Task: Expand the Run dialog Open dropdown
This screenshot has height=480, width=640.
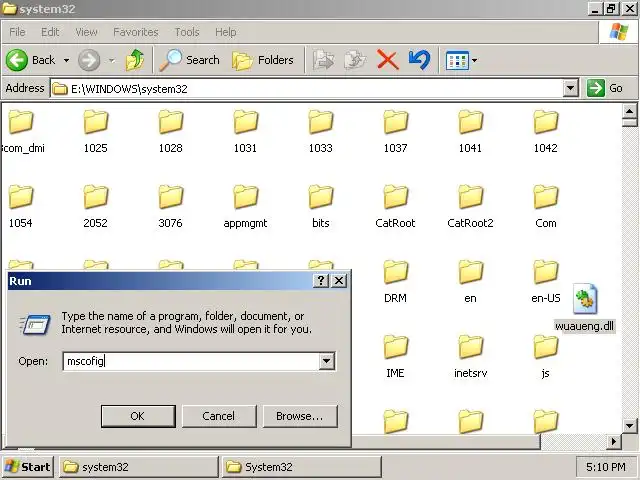Action: [327, 361]
